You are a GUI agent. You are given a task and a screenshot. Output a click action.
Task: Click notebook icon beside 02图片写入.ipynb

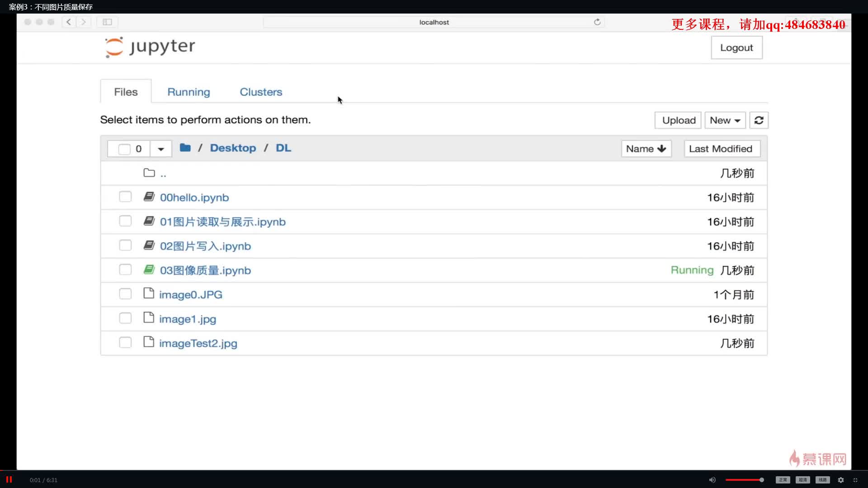(x=149, y=245)
